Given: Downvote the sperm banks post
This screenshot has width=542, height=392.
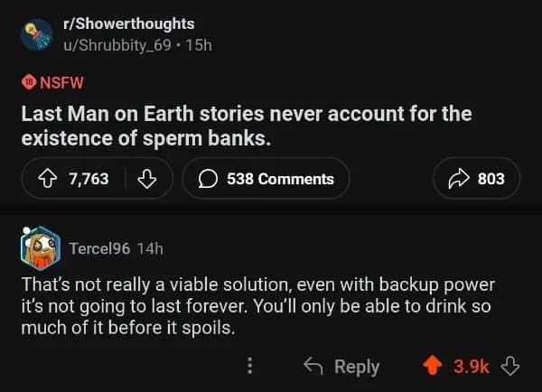Looking at the screenshot, I should tap(145, 179).
